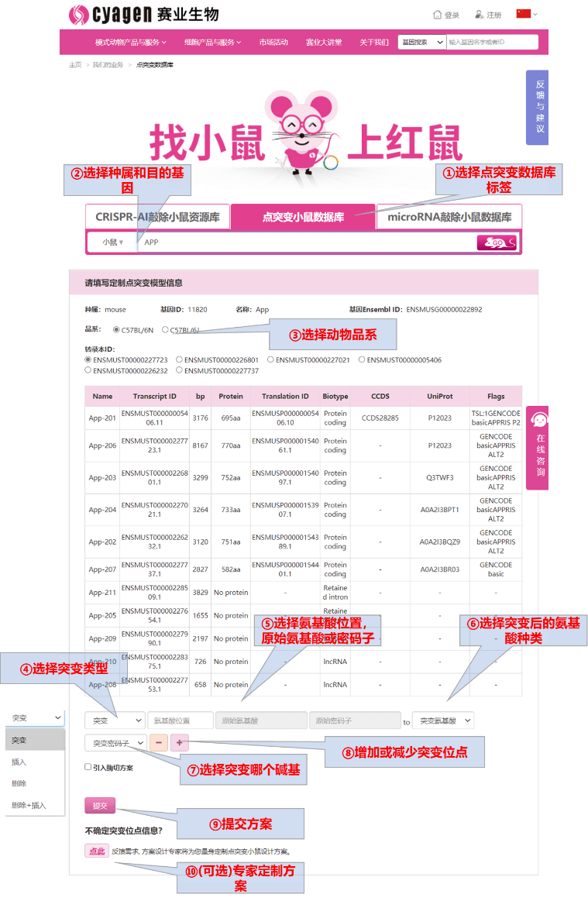
Task: Select transcript ENSMUST00000005406 radio button
Action: [x=362, y=359]
